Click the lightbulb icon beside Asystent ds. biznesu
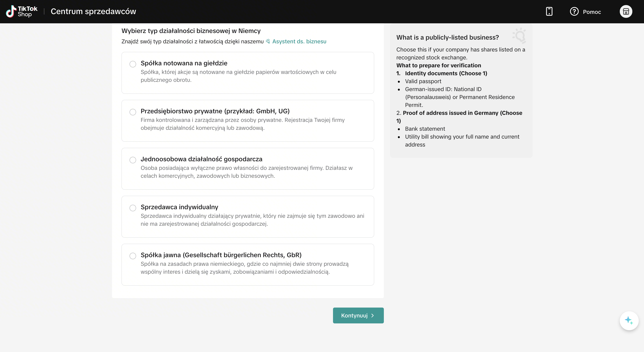The height and width of the screenshot is (352, 644). pos(268,41)
